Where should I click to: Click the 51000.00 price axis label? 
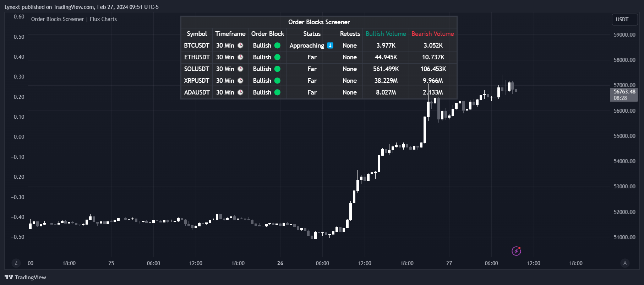pyautogui.click(x=624, y=237)
